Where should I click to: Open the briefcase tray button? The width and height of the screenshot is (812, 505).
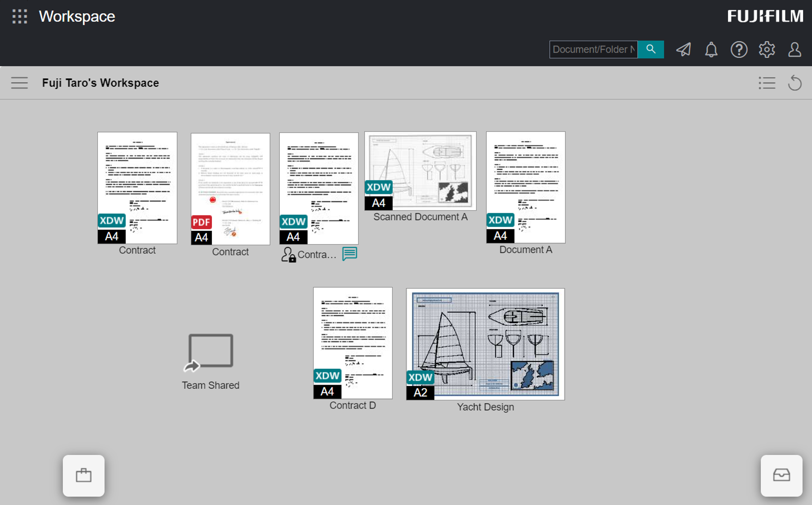pyautogui.click(x=84, y=475)
